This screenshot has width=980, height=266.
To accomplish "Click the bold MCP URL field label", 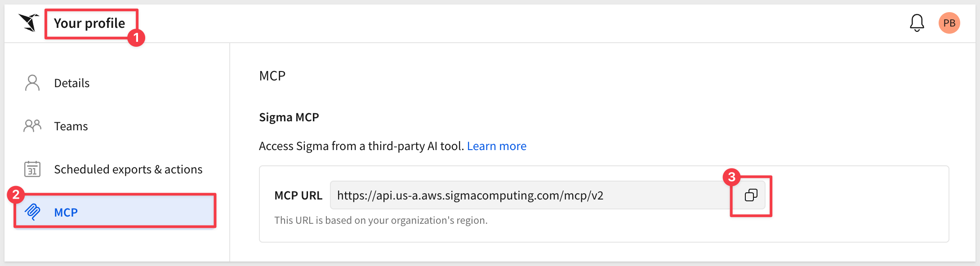I will 298,195.
